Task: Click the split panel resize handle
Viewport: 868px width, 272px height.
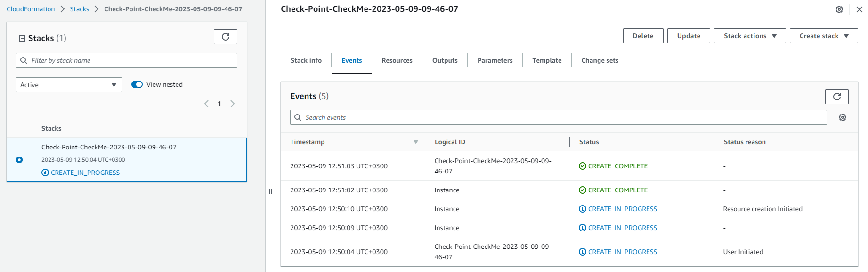Action: (270, 191)
